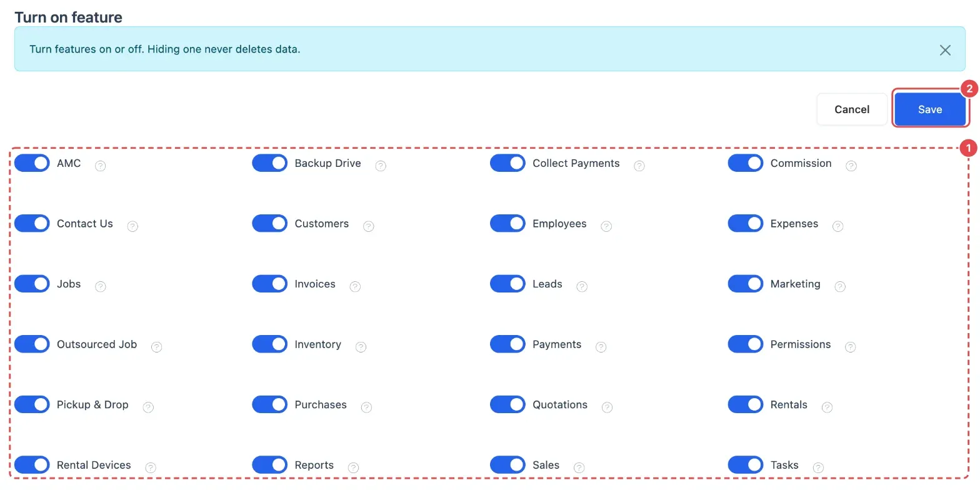The image size is (980, 490).
Task: Click help icon beside Backup Drive
Action: (x=381, y=166)
